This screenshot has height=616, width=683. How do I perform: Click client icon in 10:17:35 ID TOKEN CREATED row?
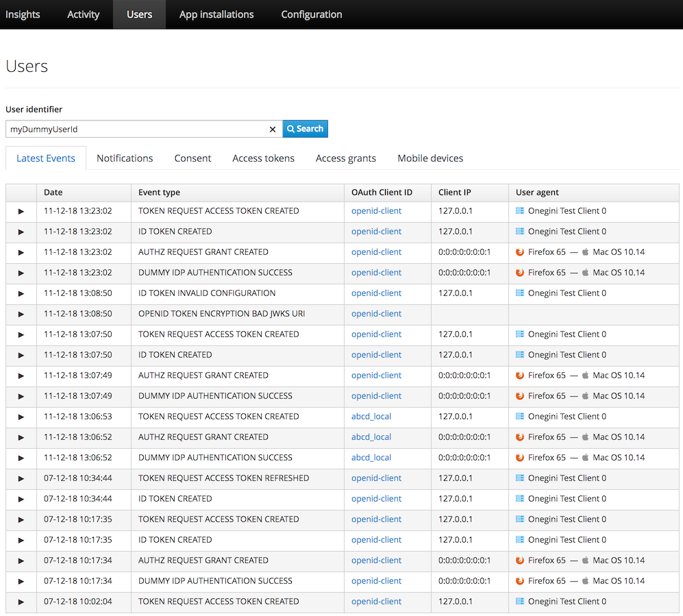click(520, 540)
